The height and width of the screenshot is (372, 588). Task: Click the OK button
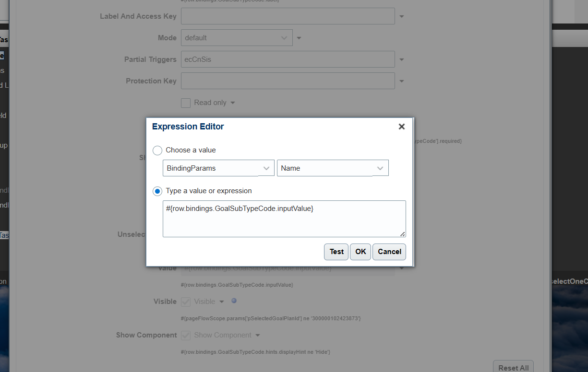[x=360, y=252]
